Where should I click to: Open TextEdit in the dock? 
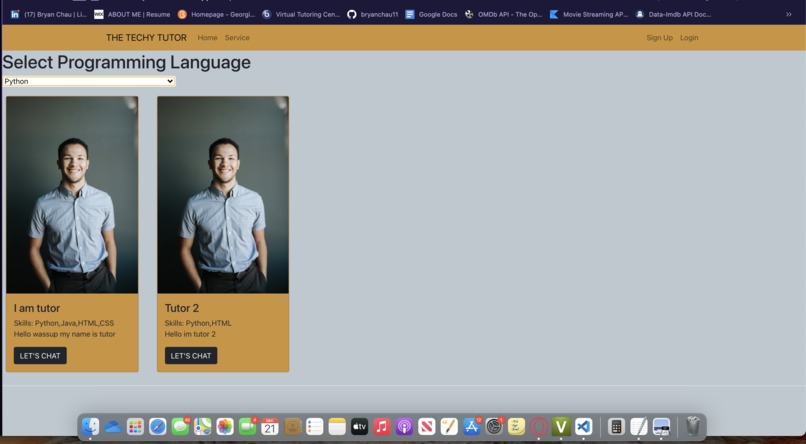(639, 427)
